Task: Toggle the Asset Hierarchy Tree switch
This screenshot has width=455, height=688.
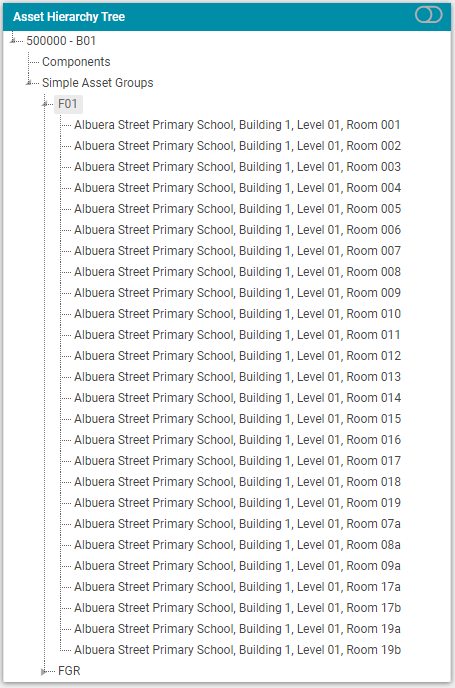Action: pos(429,15)
